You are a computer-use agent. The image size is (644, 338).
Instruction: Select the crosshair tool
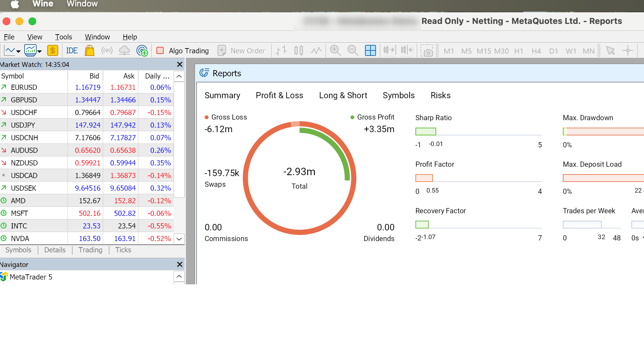point(628,50)
